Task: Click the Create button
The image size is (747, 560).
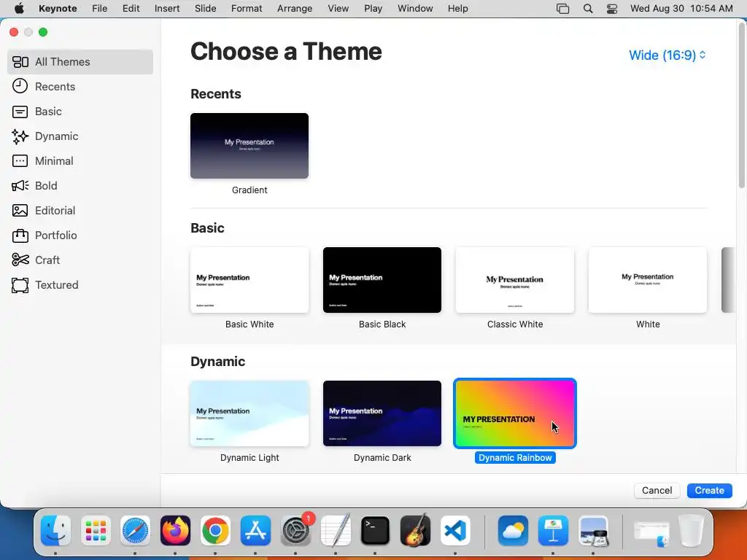Action: [x=709, y=491]
